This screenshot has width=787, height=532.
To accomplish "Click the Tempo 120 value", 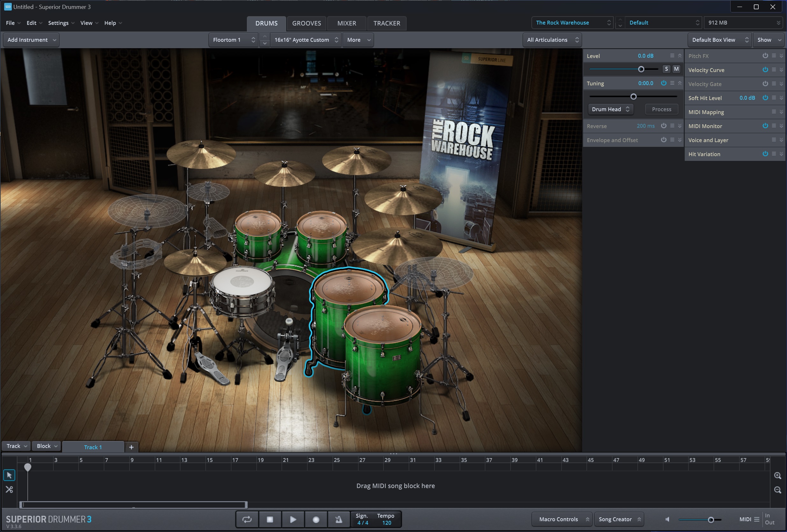I will [x=386, y=522].
